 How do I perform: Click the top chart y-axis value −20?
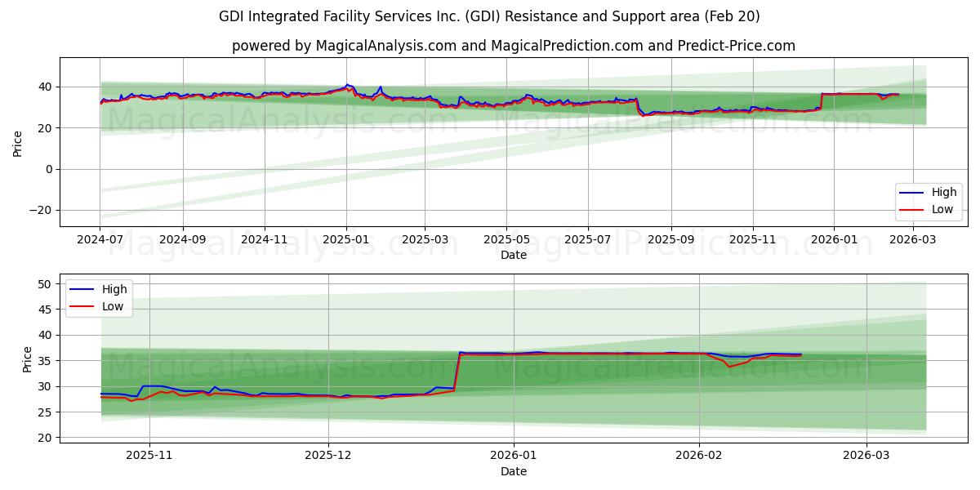point(39,210)
